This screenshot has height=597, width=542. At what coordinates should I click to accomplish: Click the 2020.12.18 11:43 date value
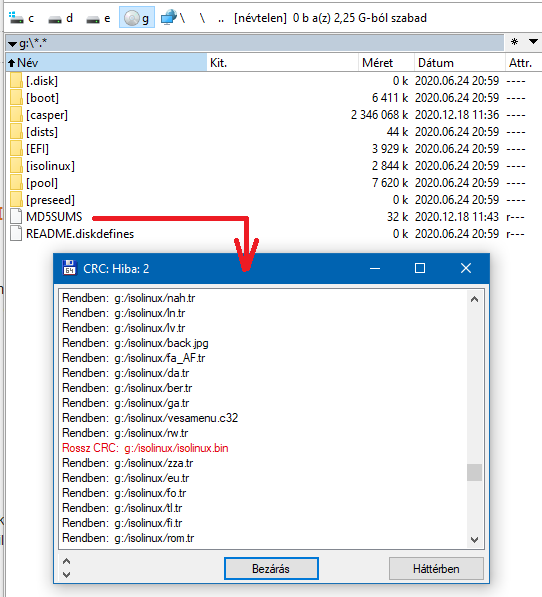[457, 217]
